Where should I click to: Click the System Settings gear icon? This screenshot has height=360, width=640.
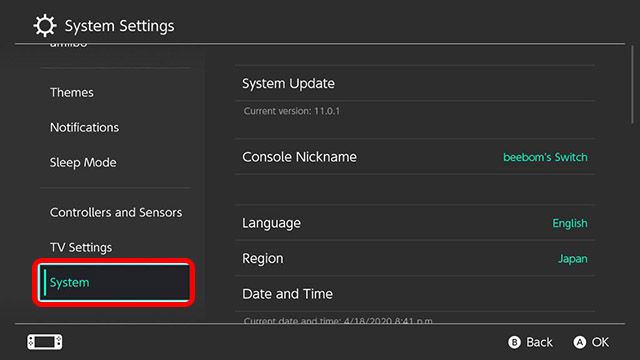pos(44,26)
